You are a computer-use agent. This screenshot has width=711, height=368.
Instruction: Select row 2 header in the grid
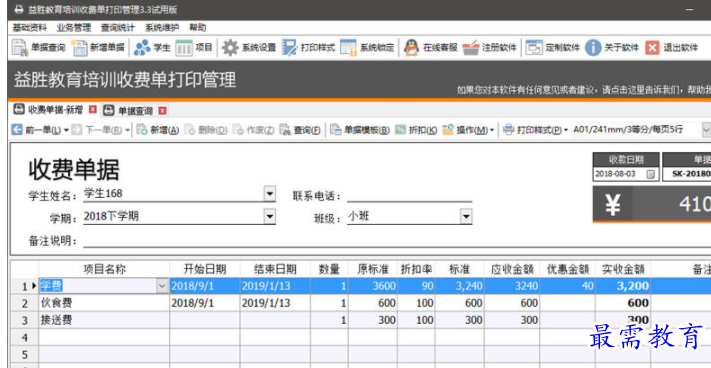24,303
